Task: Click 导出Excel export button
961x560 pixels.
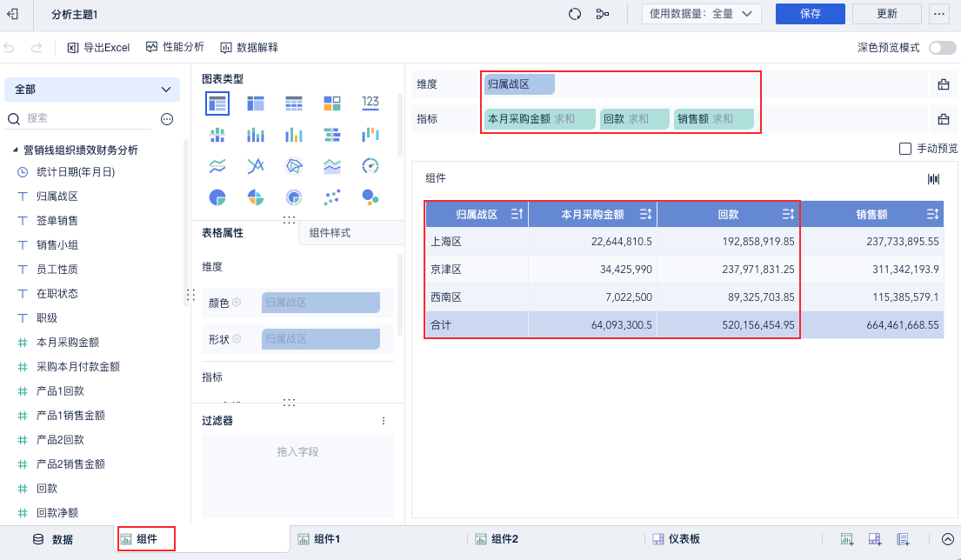Action: click(x=98, y=48)
